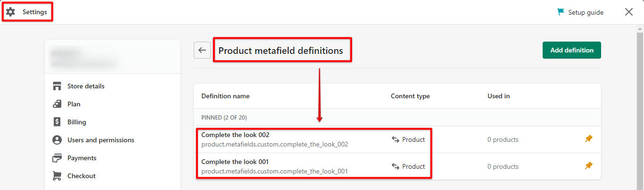Screen dimensions: 644x190
Task: Click the Billing receipt icon
Action: [x=57, y=122]
